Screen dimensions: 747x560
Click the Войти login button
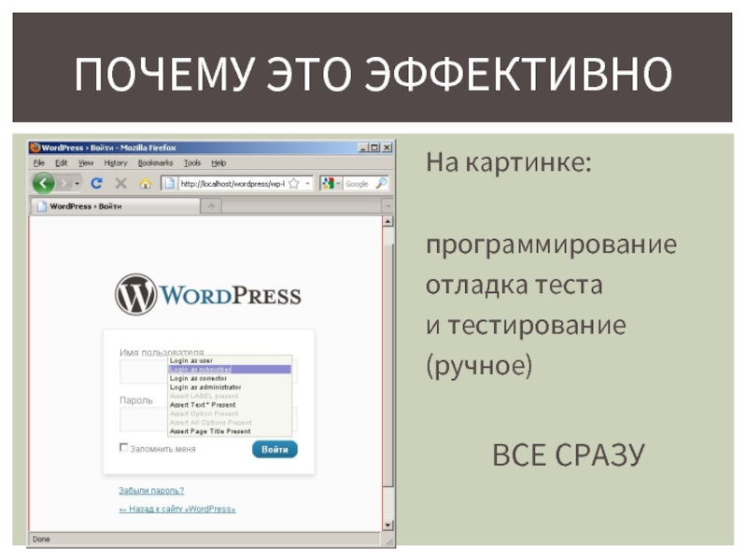click(x=275, y=450)
